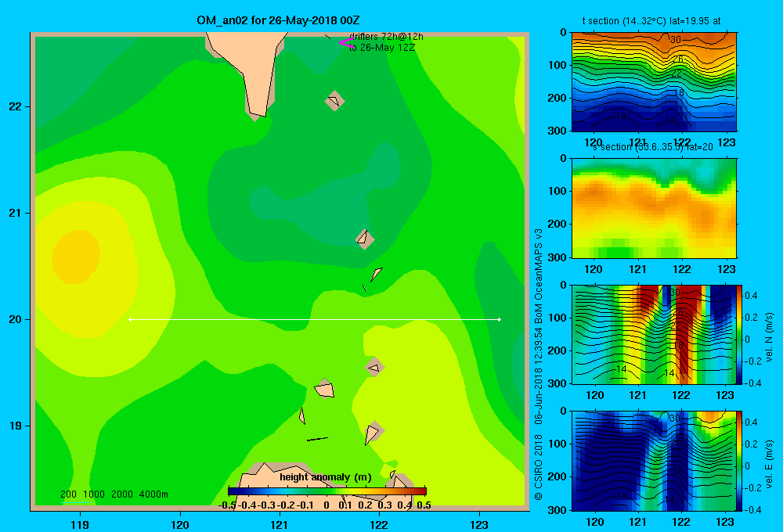The image size is (783, 532).
Task: Click the small island near 121.5°E, 22°N
Action: point(334,101)
